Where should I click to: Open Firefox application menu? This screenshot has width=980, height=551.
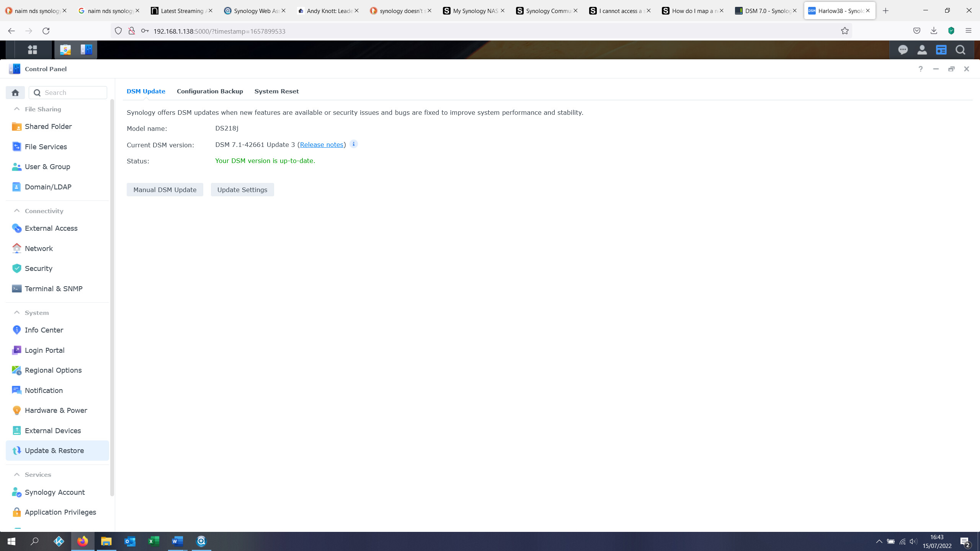tap(969, 31)
